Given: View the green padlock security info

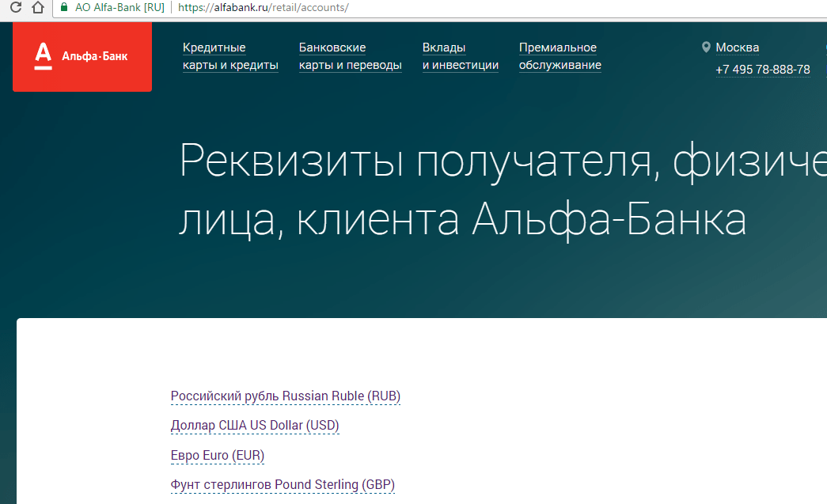Looking at the screenshot, I should [x=64, y=7].
